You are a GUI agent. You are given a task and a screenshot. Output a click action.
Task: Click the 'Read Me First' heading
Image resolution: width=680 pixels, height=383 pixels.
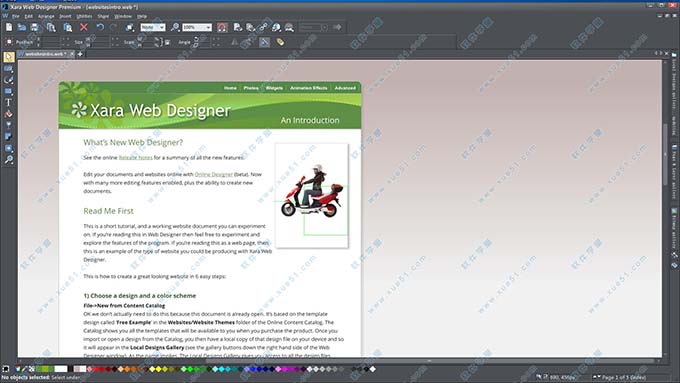[x=108, y=211]
